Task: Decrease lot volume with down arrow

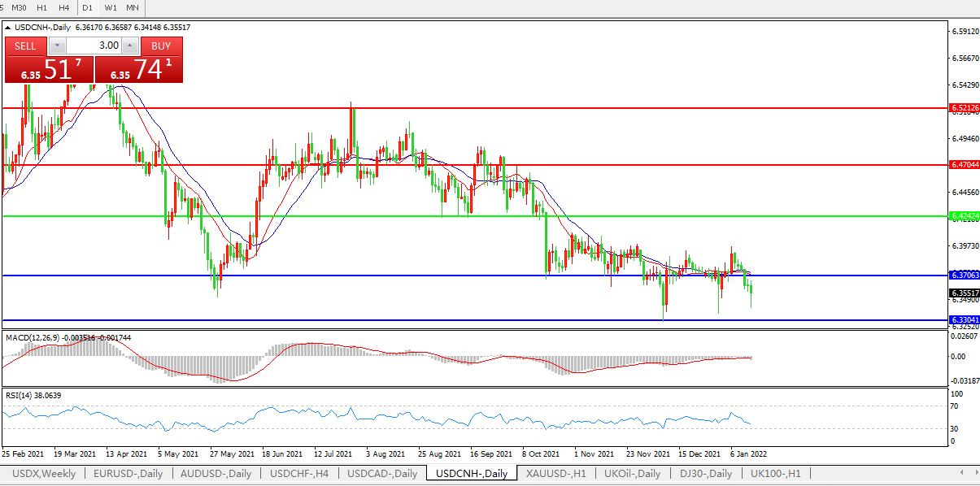Action: pyautogui.click(x=57, y=46)
